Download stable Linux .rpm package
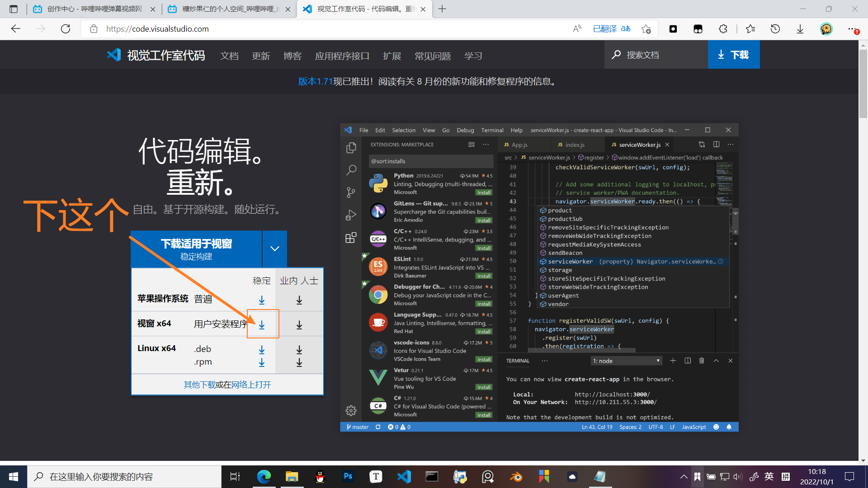Image resolution: width=868 pixels, height=488 pixels. coord(262,362)
